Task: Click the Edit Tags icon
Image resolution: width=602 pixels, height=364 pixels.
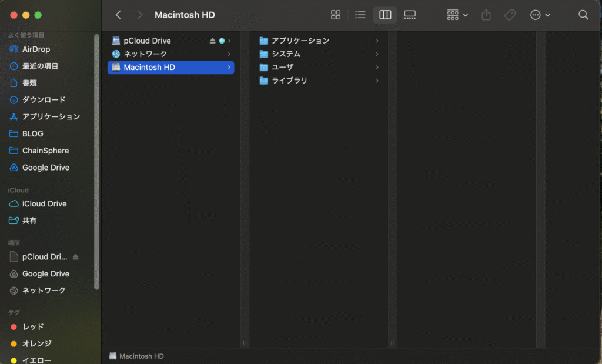Action: pyautogui.click(x=510, y=15)
